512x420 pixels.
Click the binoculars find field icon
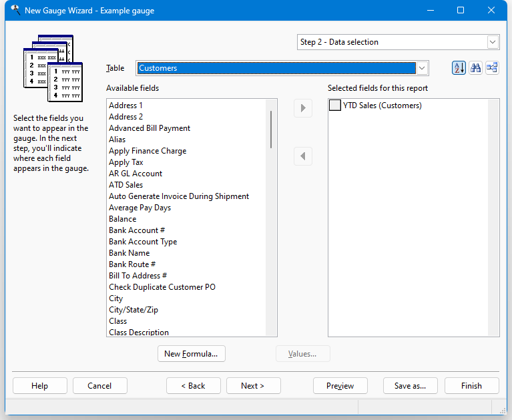click(475, 68)
